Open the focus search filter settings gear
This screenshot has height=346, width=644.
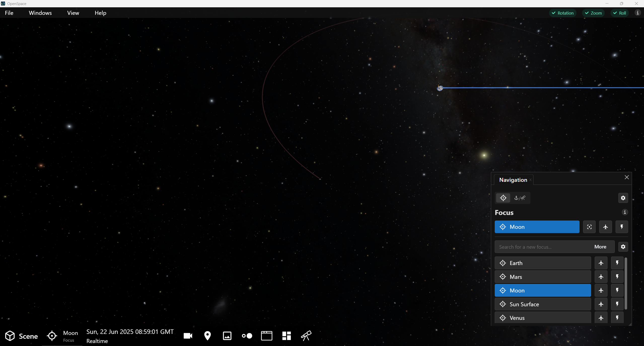click(623, 247)
